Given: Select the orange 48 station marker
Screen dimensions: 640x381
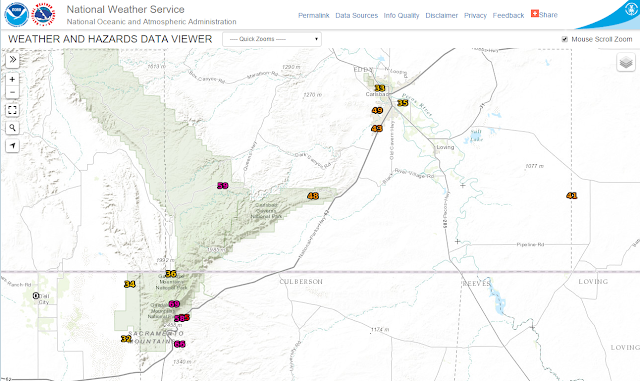Looking at the screenshot, I should (x=313, y=196).
